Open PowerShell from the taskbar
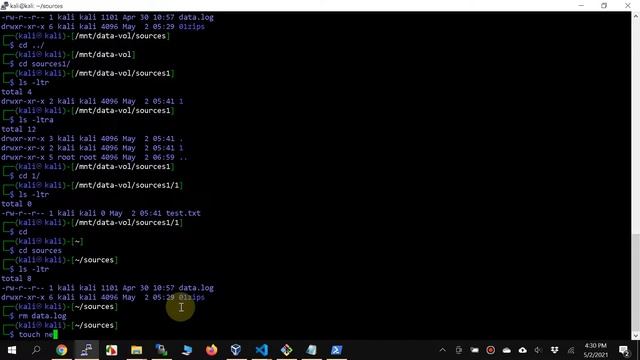640x360 pixels. pos(336,350)
